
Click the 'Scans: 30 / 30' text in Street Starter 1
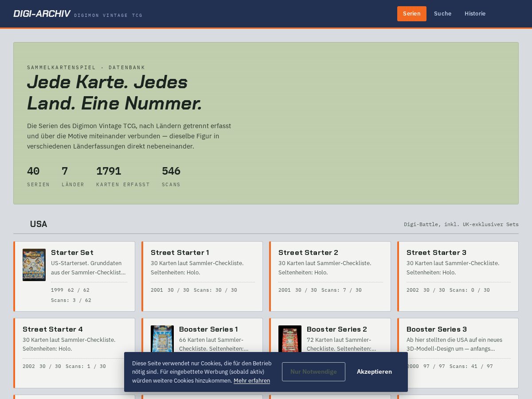coord(215,290)
